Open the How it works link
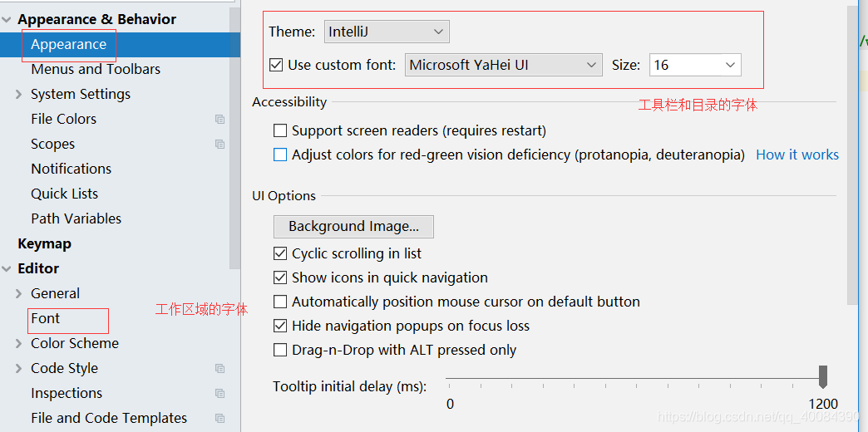 click(x=797, y=155)
